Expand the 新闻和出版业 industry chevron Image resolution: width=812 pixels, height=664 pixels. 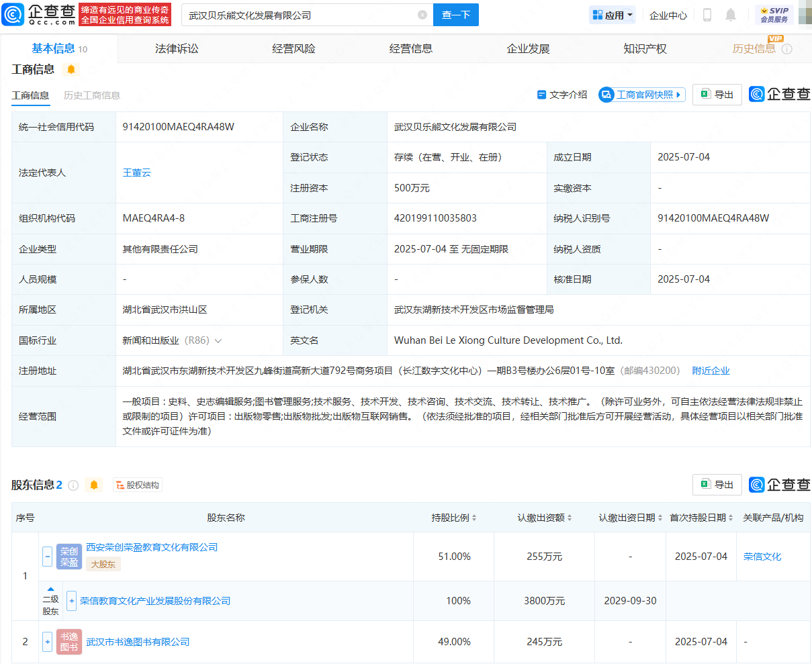click(x=218, y=341)
